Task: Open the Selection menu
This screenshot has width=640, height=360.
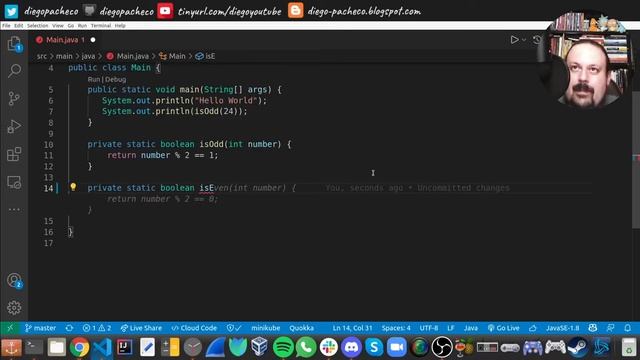Action: coord(38,25)
